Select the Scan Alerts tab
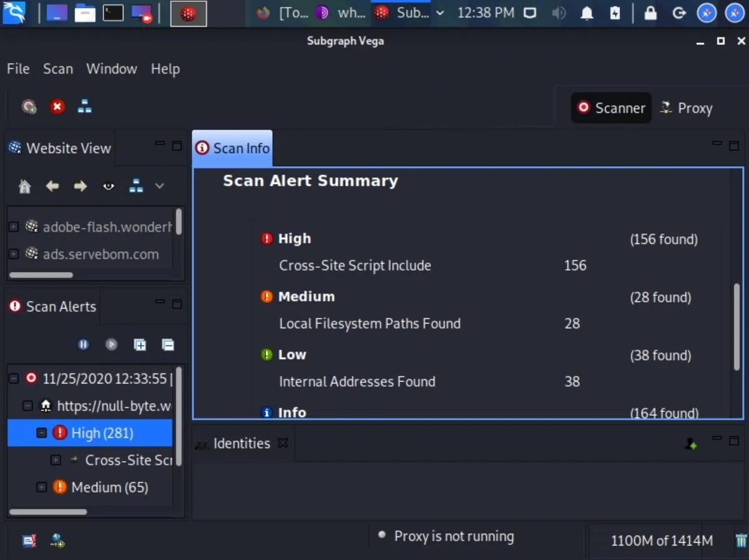The width and height of the screenshot is (749, 560). pyautogui.click(x=52, y=307)
